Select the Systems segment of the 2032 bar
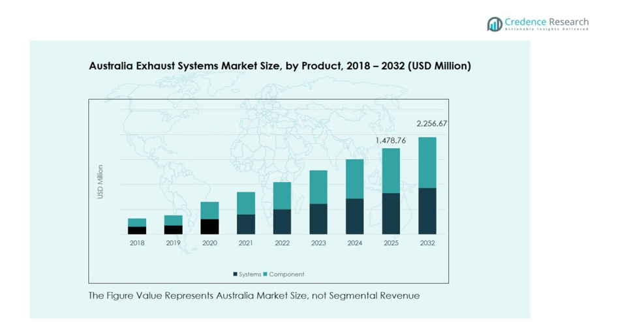644x334 pixels. tap(427, 211)
